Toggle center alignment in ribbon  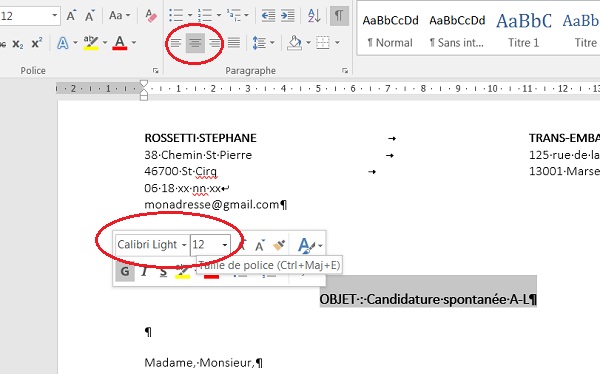(x=195, y=43)
